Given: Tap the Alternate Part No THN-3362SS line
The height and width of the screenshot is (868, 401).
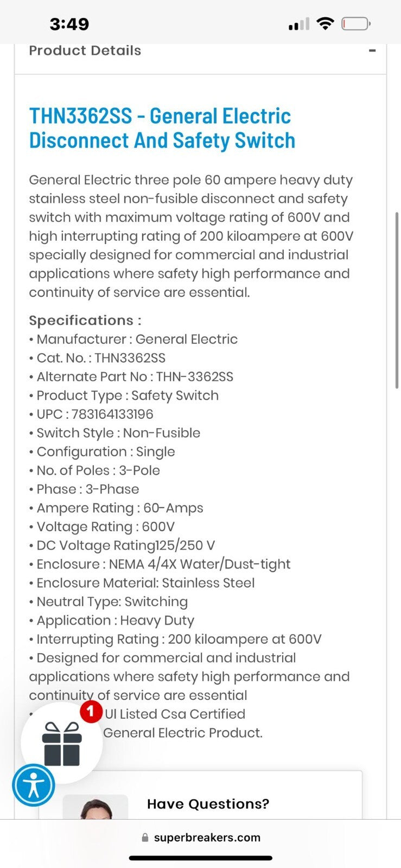Looking at the screenshot, I should (x=135, y=376).
